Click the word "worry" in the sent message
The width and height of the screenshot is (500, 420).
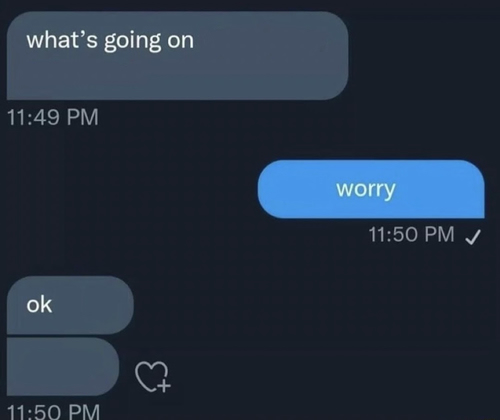(366, 190)
